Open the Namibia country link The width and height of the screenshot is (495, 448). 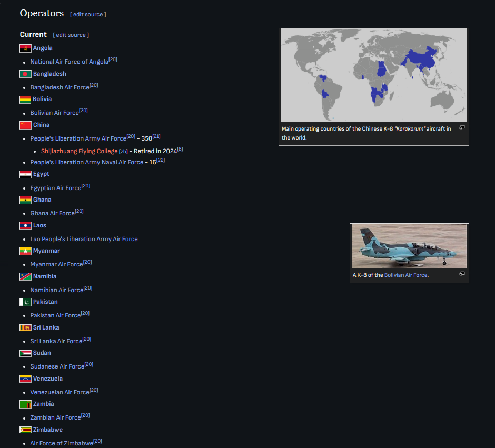point(45,277)
